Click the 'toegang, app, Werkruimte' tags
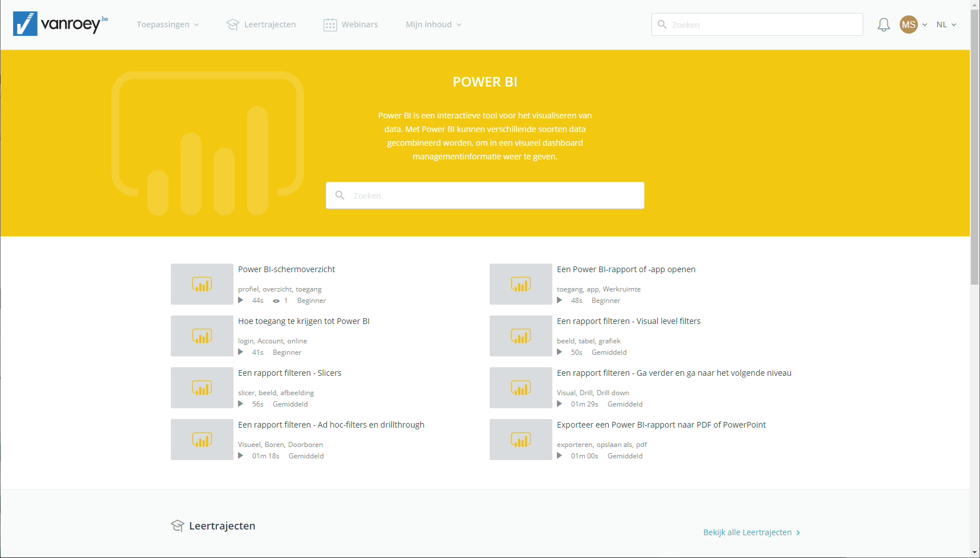The height and width of the screenshot is (558, 980). coord(598,289)
